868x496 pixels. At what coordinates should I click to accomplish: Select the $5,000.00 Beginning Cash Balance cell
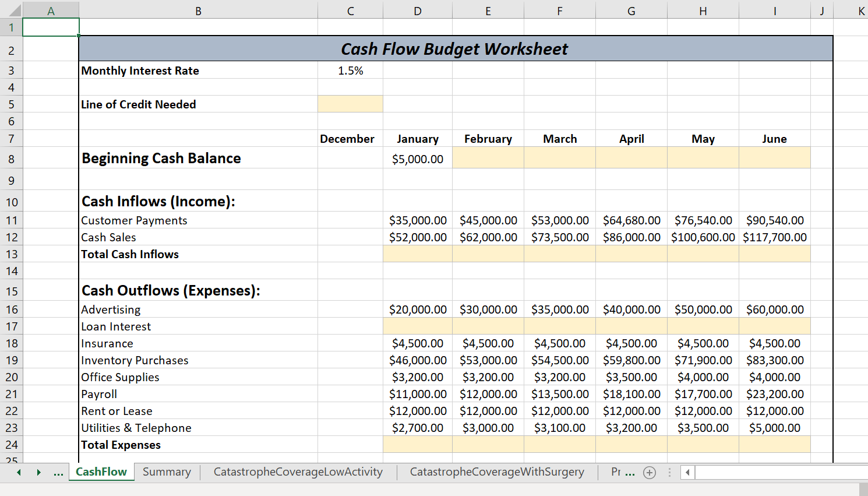(417, 158)
